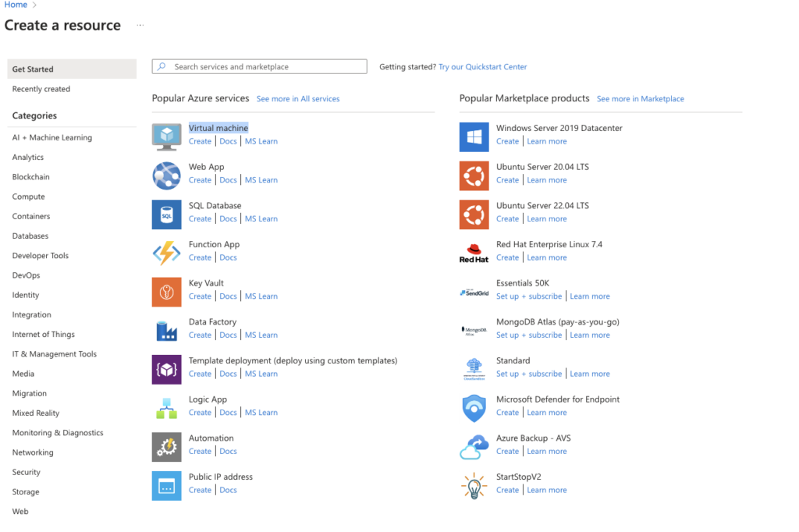Click Set up + subscribe for MongoDB Atlas

[x=529, y=335]
